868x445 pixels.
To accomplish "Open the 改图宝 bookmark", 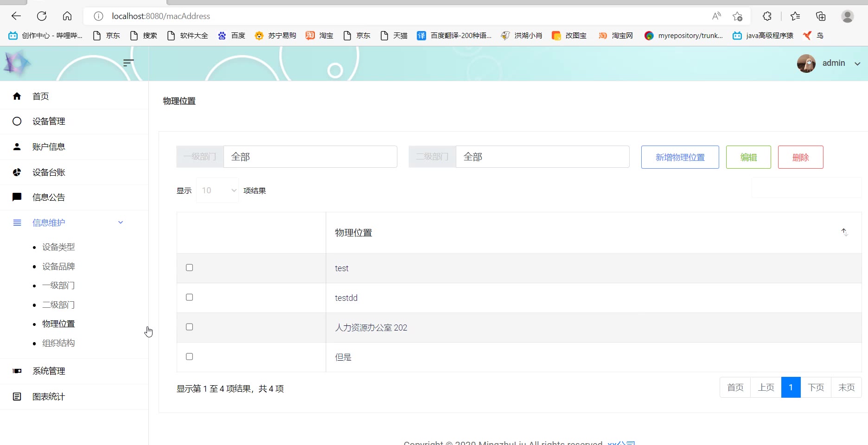I will pos(569,36).
